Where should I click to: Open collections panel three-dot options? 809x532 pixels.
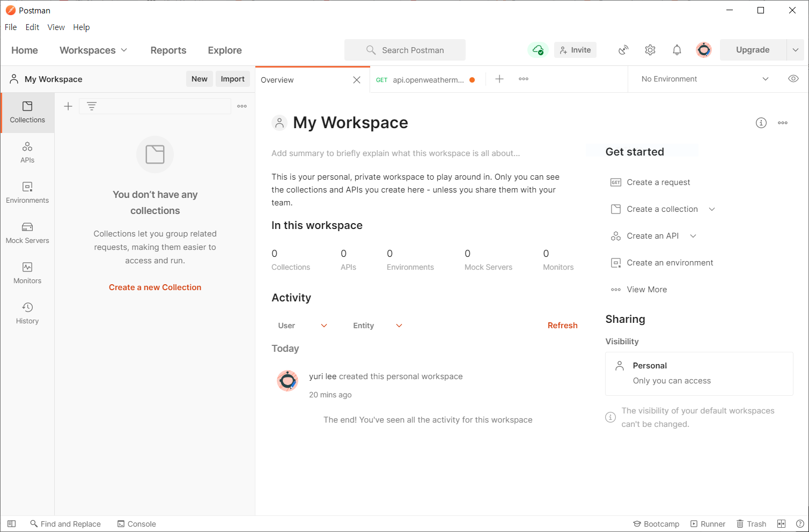pyautogui.click(x=242, y=106)
